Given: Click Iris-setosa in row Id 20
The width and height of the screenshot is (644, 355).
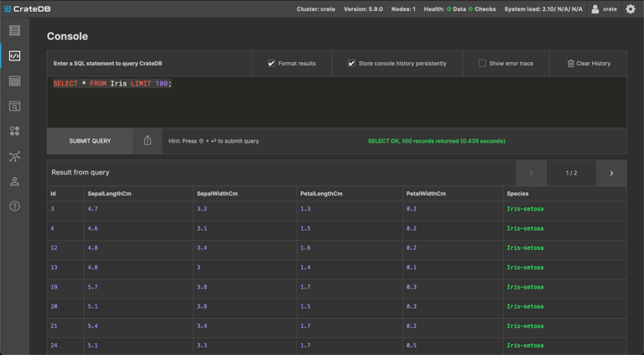Looking at the screenshot, I should click(525, 306).
